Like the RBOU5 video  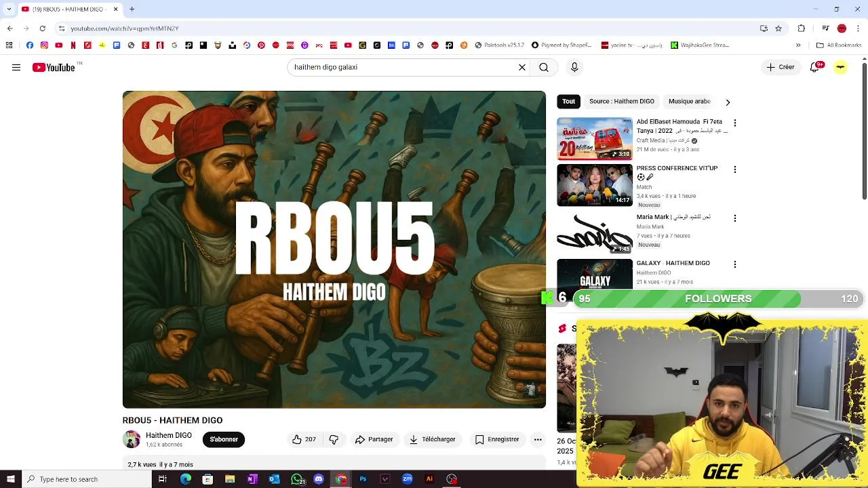tap(304, 439)
